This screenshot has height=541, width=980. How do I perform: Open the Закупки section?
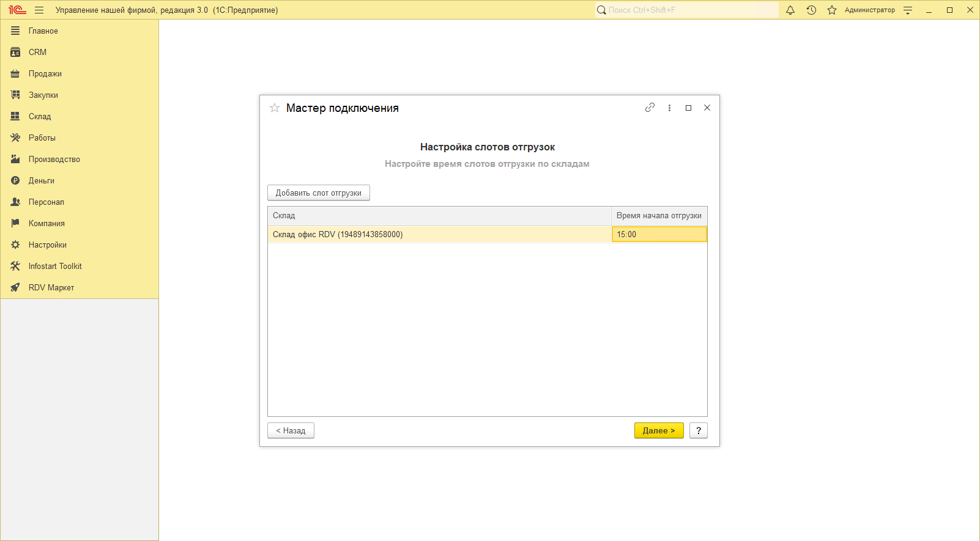coord(80,95)
